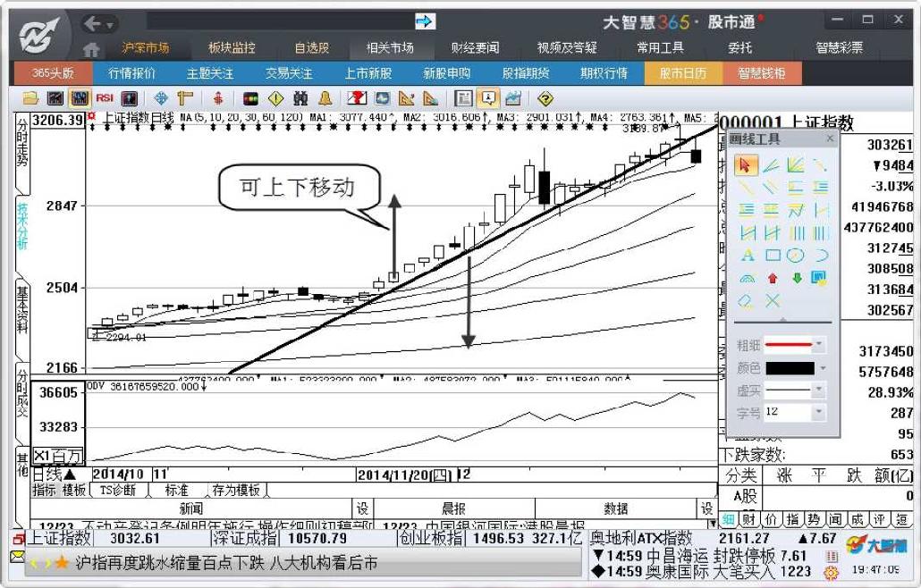Image resolution: width=921 pixels, height=588 pixels.
Task: Open 自选股 menu
Action: pyautogui.click(x=312, y=48)
